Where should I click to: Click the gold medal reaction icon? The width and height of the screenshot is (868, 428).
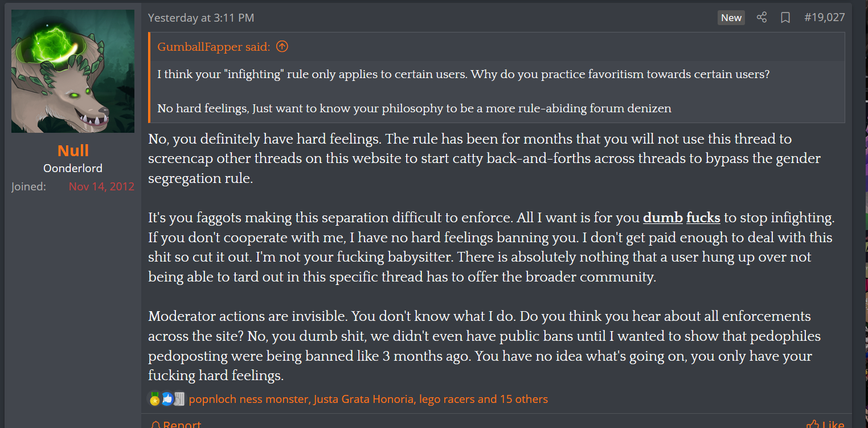point(154,399)
